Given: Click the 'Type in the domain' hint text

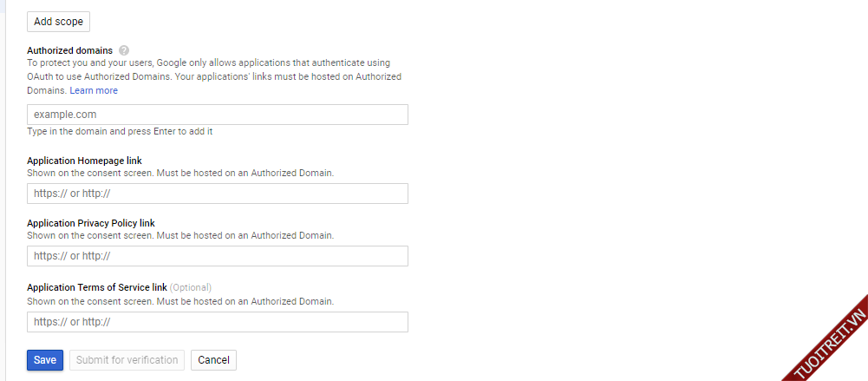Looking at the screenshot, I should [x=120, y=132].
